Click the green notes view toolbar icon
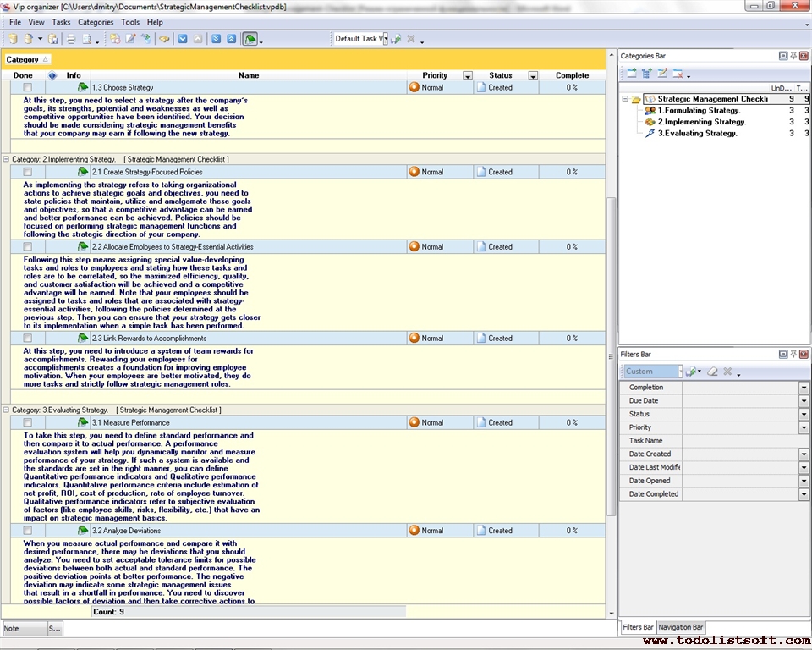Image resolution: width=812 pixels, height=650 pixels. (x=250, y=39)
